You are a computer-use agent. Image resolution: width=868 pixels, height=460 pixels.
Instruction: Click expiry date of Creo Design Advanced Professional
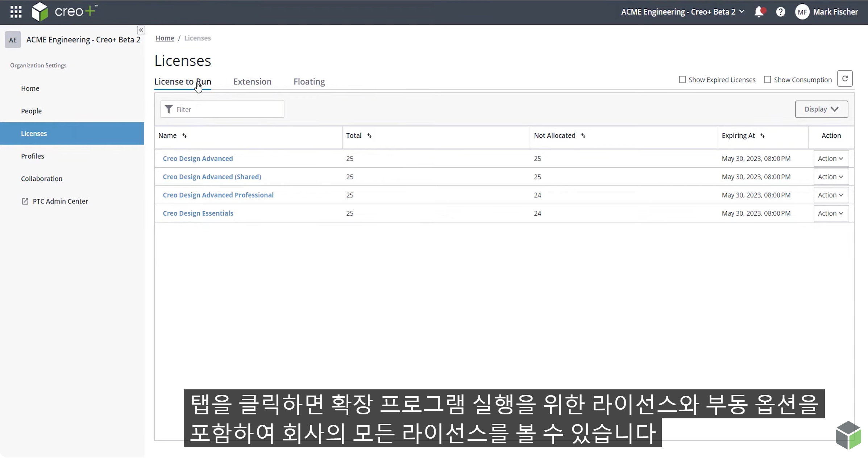tap(756, 195)
